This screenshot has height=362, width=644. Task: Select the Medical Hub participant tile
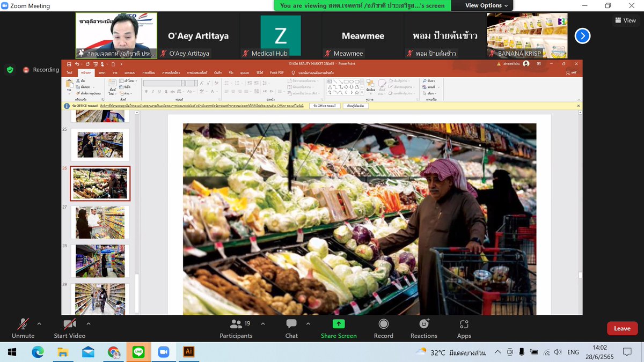pyautogui.click(x=280, y=36)
